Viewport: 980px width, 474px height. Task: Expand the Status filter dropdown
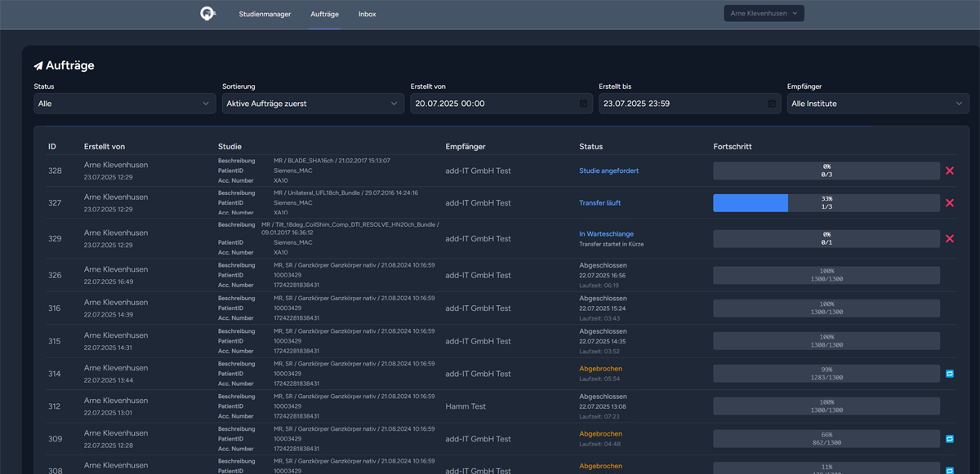click(x=125, y=104)
